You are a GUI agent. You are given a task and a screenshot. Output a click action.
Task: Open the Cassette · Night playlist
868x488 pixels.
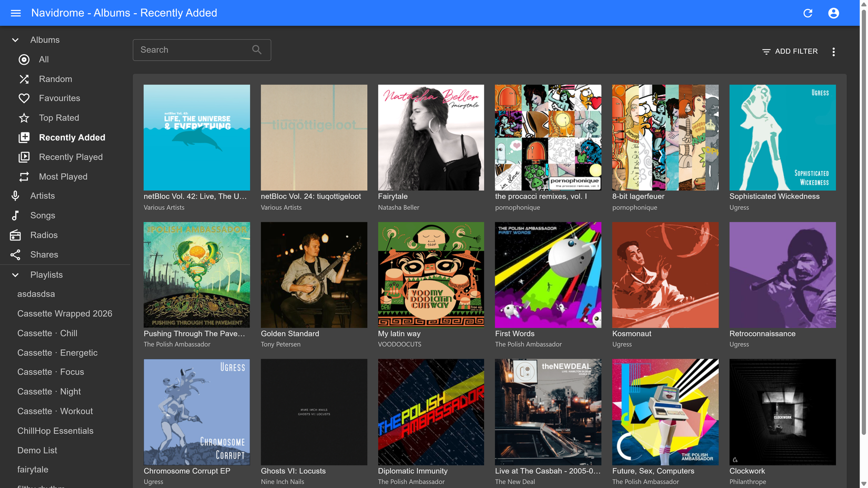pyautogui.click(x=49, y=391)
